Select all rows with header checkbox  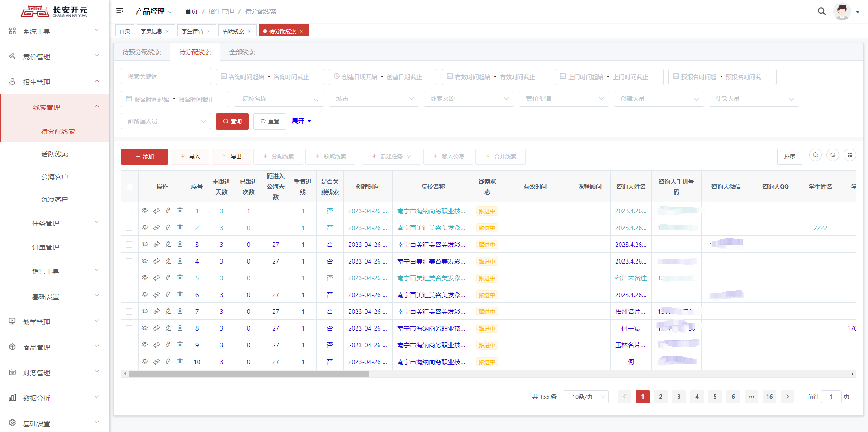pos(130,187)
